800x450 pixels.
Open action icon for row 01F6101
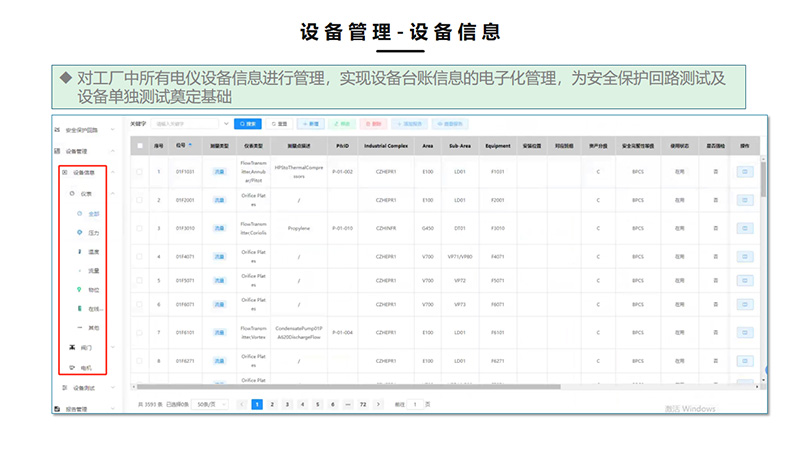[x=745, y=333]
